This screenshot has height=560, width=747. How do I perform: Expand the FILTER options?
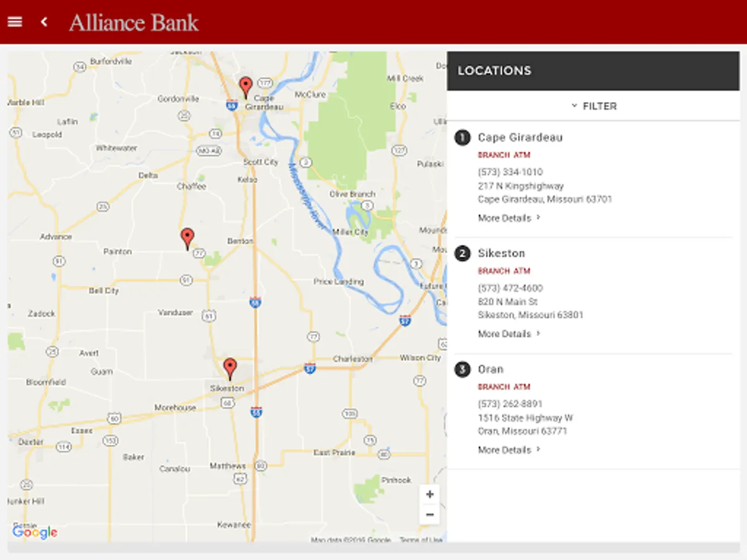594,106
